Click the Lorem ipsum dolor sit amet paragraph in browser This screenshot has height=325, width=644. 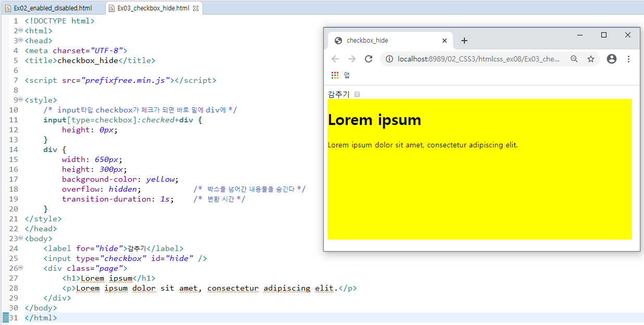[x=423, y=145]
